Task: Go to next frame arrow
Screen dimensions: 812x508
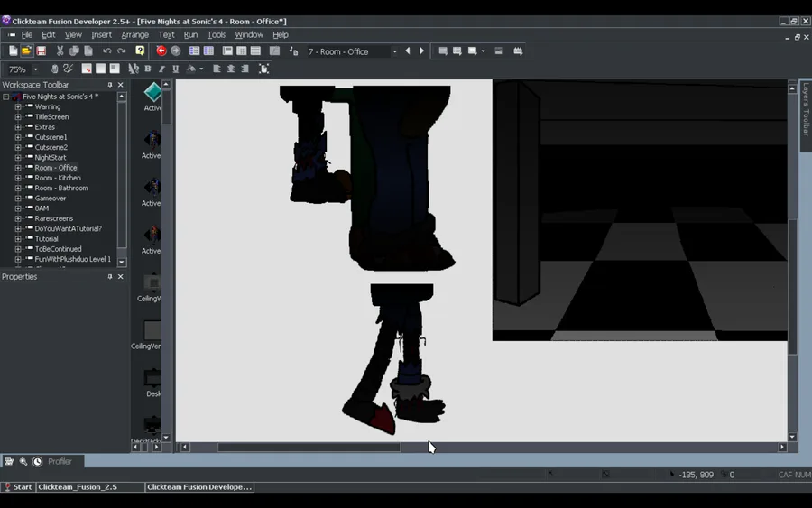Action: [x=421, y=51]
